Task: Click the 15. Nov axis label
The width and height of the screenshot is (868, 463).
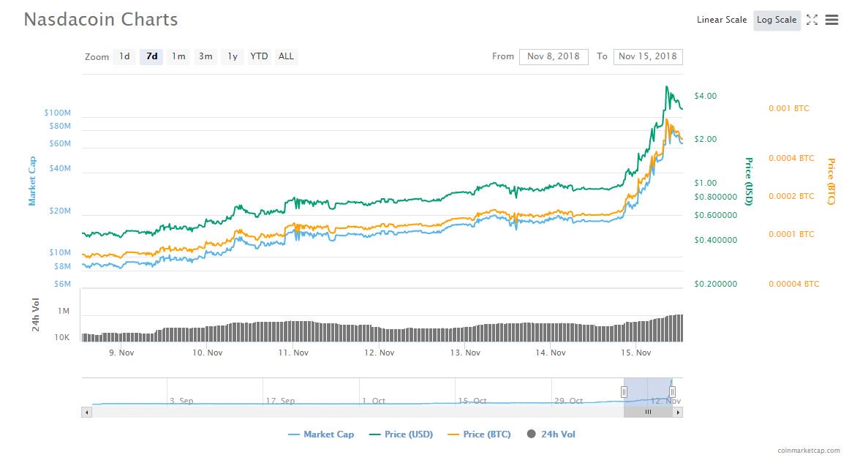Action: coord(635,353)
